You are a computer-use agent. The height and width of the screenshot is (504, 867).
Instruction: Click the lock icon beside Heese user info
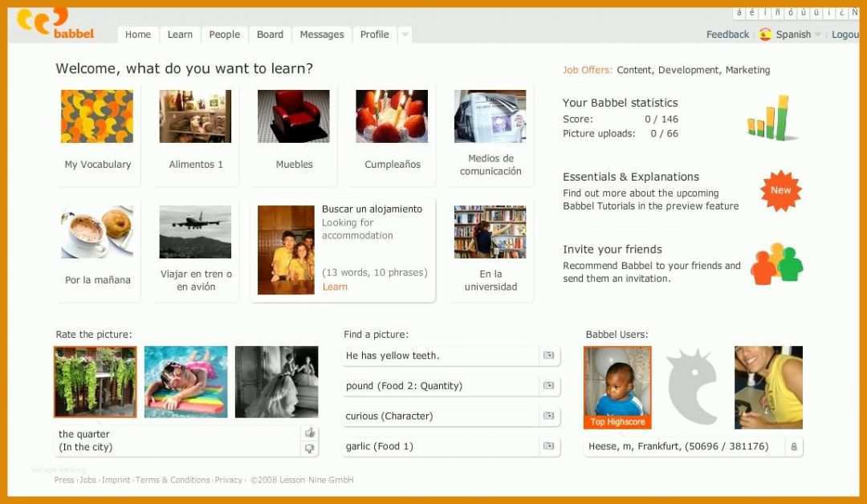pos(794,446)
